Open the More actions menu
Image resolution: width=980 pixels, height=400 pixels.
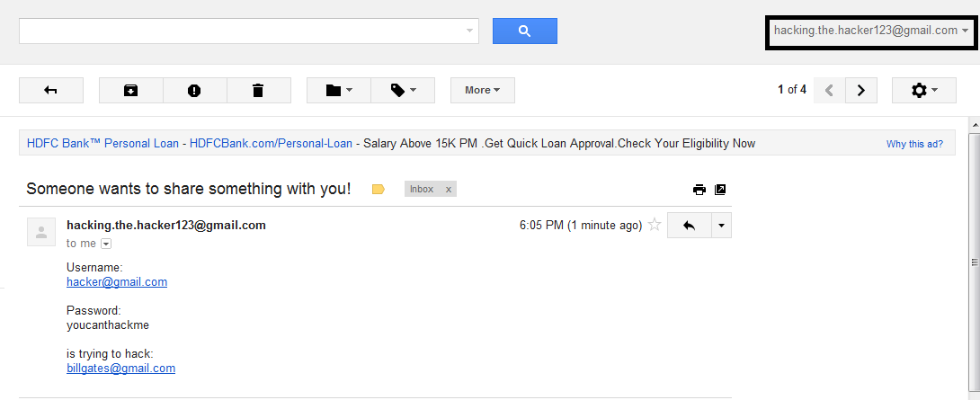point(483,91)
